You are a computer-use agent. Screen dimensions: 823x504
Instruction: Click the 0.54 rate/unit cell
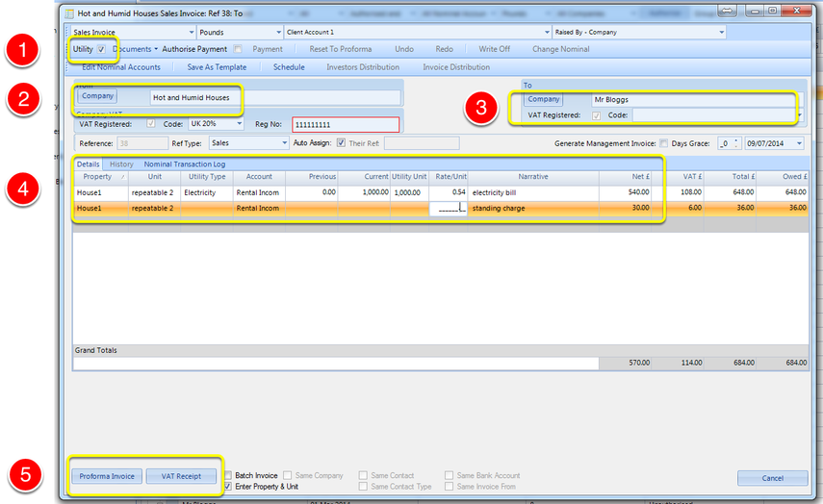point(449,192)
